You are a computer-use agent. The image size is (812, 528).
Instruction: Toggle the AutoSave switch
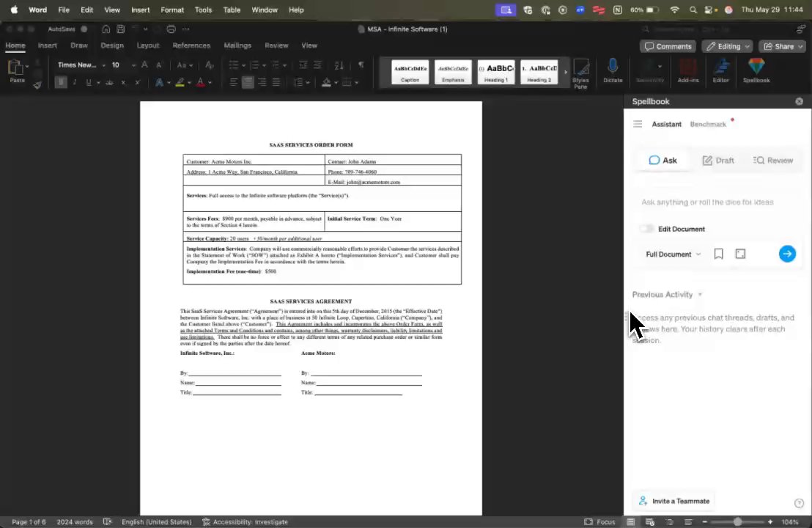click(x=84, y=29)
